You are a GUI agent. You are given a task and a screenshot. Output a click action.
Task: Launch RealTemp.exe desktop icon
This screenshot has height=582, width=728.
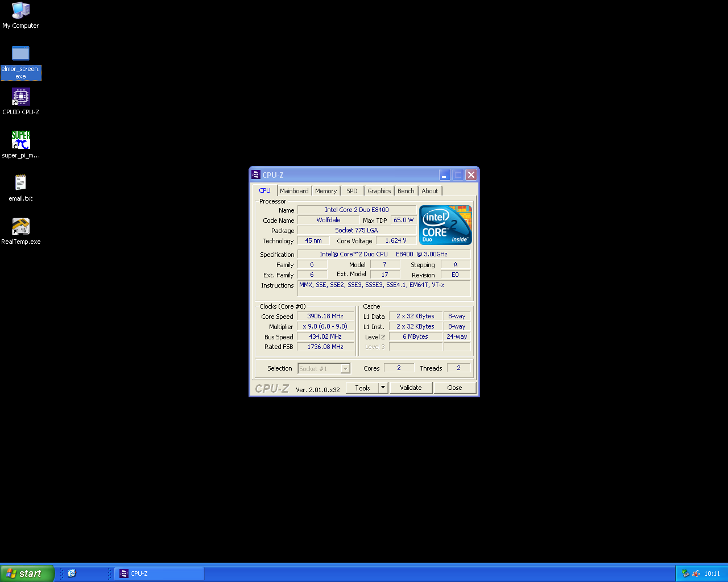[x=20, y=231]
